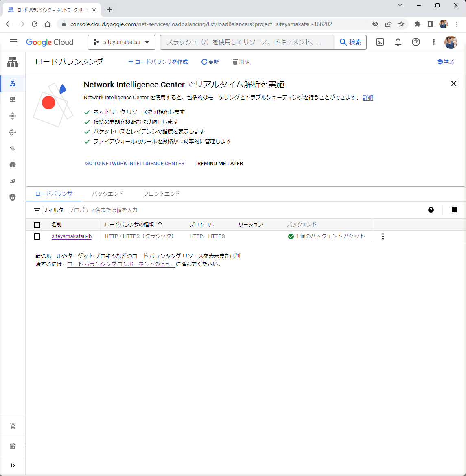Viewport: 466px width, 476px height.
Task: Check the siteyamakatsu-lb row checkbox
Action: 37,236
